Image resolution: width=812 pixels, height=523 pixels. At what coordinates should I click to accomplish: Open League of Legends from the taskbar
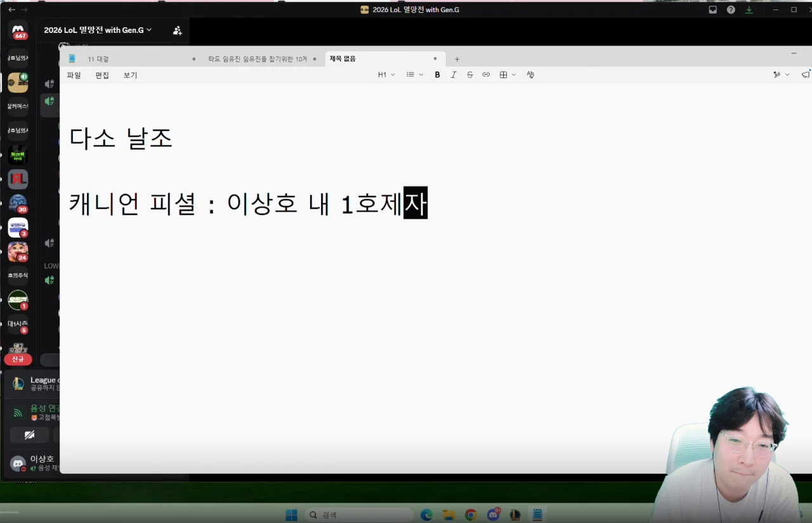[515, 515]
